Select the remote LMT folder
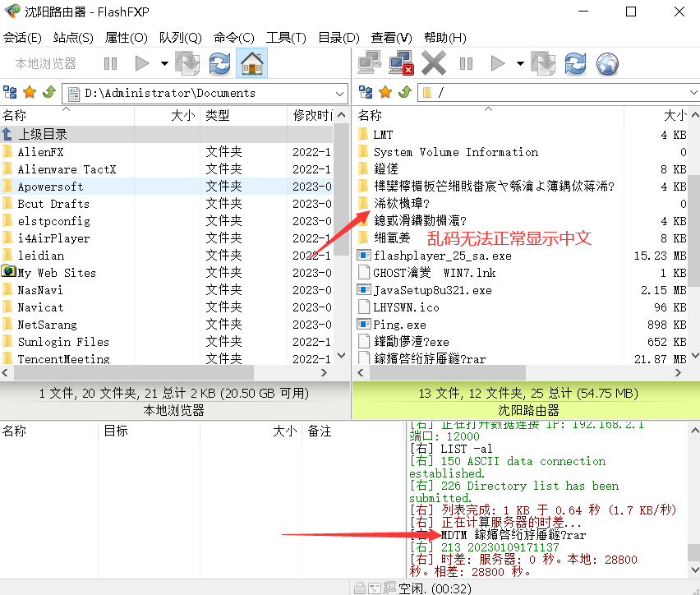Viewport: 700px width, 595px height. [522, 135]
